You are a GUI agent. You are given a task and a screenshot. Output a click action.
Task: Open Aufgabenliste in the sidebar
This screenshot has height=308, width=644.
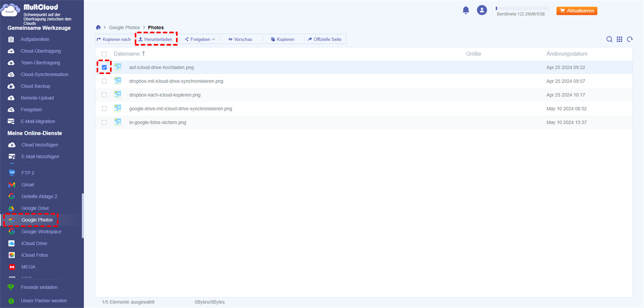point(35,39)
